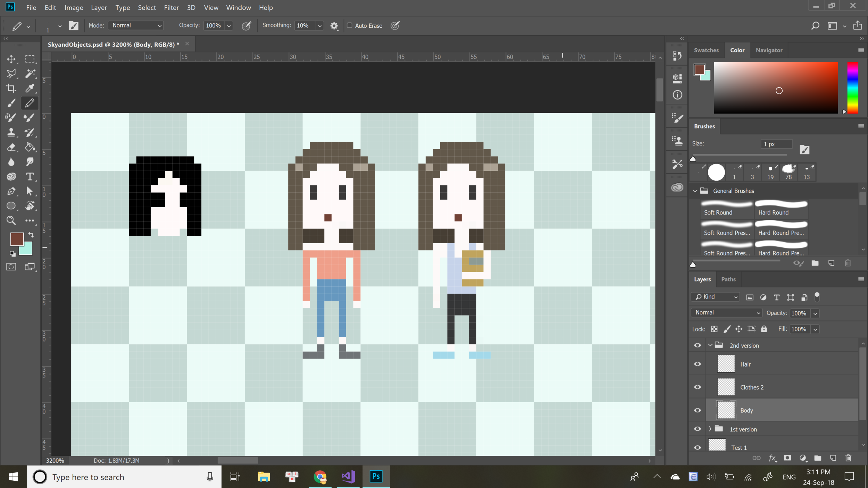
Task: Open the Share icon
Action: pos(858,25)
